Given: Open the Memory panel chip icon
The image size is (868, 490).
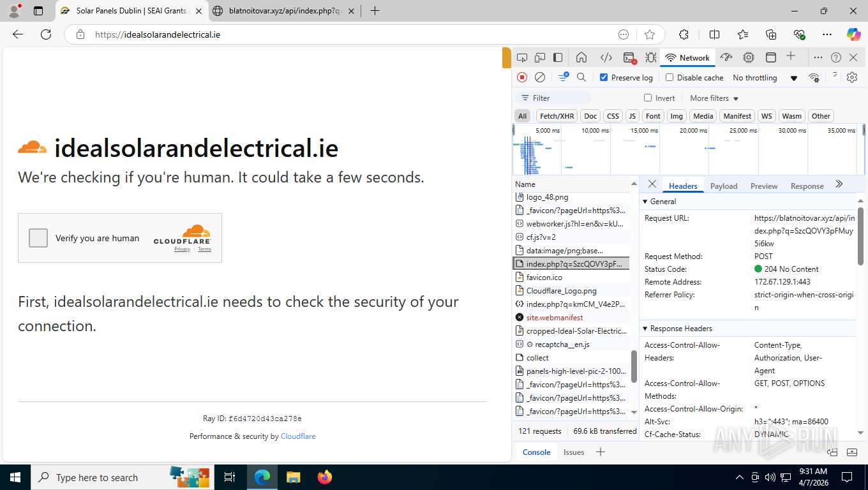Looking at the screenshot, I should (749, 57).
